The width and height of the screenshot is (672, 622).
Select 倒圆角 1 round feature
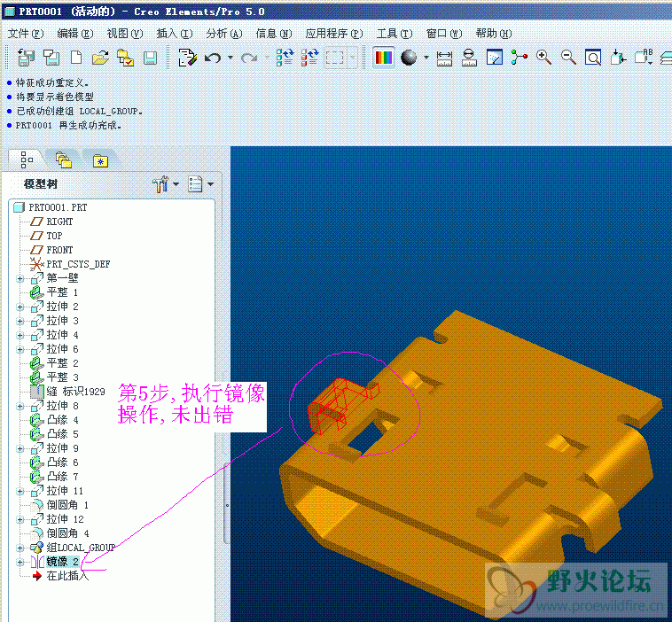(x=59, y=505)
